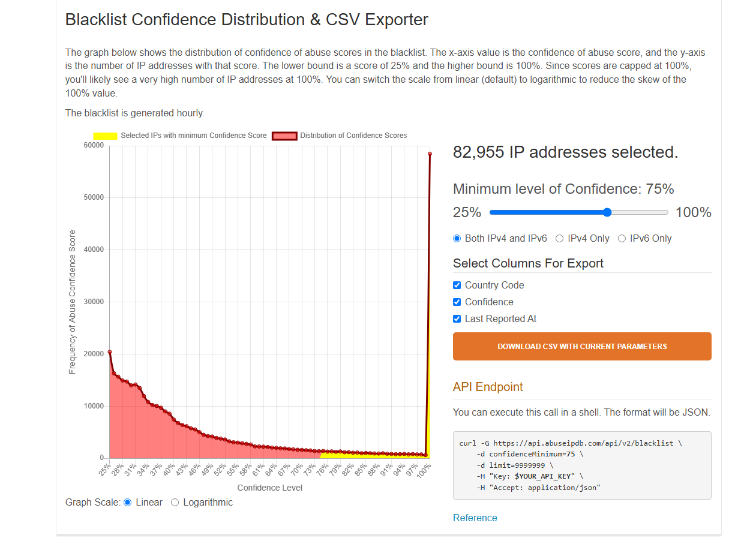This screenshot has width=756, height=550.
Task: Toggle 'Distribution of Confidence Scores' legend label
Action: pos(353,136)
